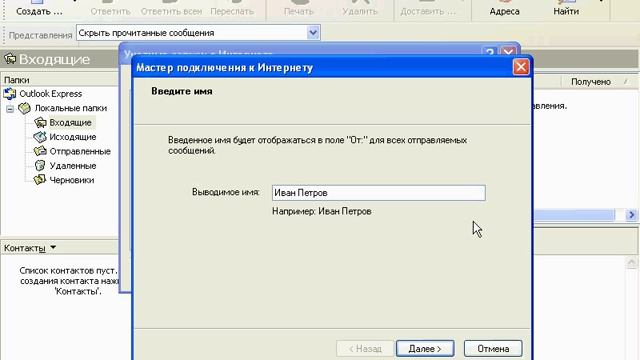
Task: Open the Контакты dropdown arrow
Action: 53,247
